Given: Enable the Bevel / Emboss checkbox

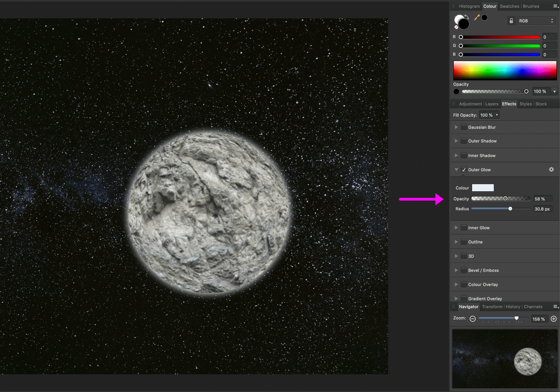Looking at the screenshot, I should 464,270.
